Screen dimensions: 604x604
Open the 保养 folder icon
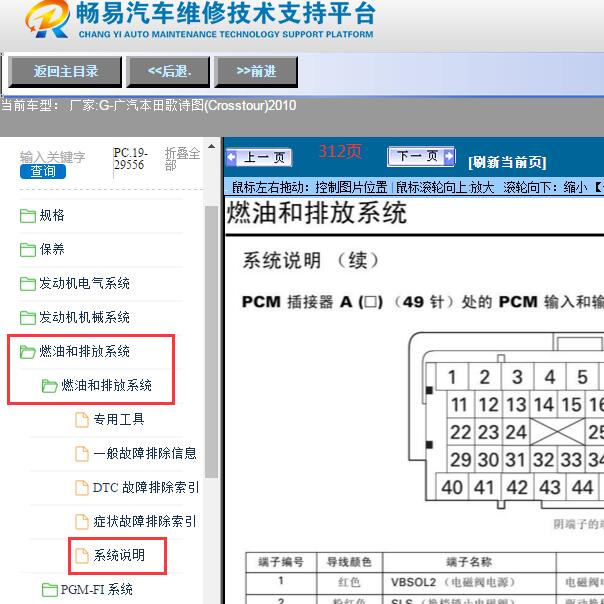pos(28,250)
